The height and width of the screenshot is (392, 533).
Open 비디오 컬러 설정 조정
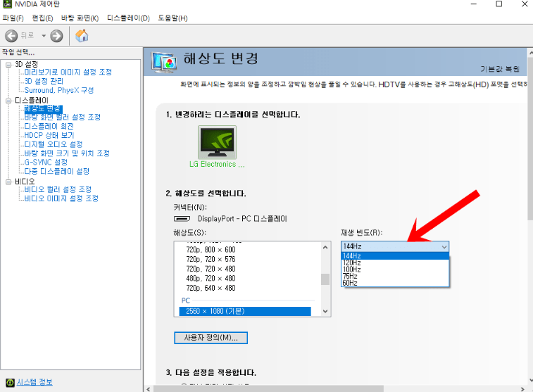pyautogui.click(x=58, y=189)
